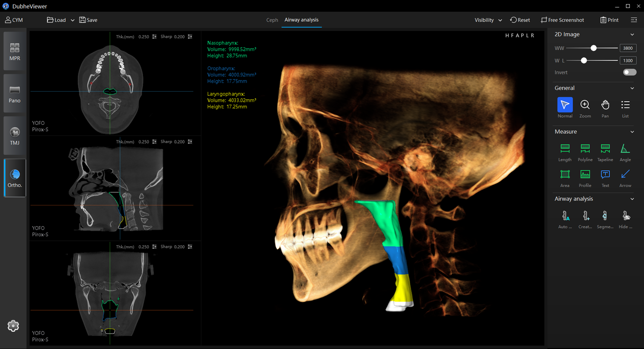This screenshot has width=644, height=349.
Task: Click the Print button
Action: [610, 20]
